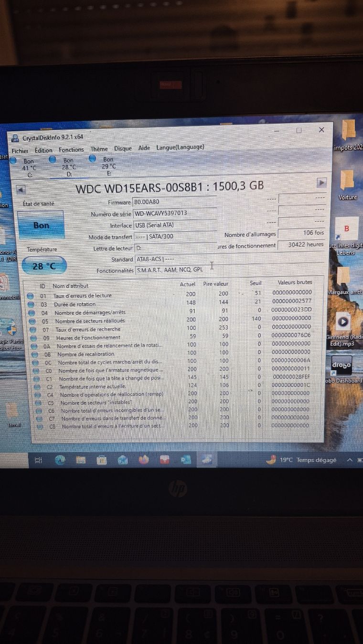Click the Nom d'attribut column header
The height and width of the screenshot is (644, 363).
point(71,286)
